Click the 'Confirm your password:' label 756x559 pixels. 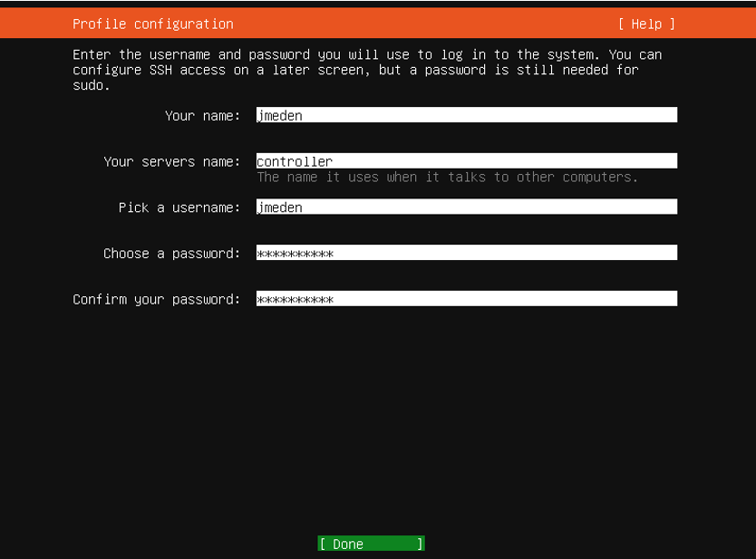156,299
